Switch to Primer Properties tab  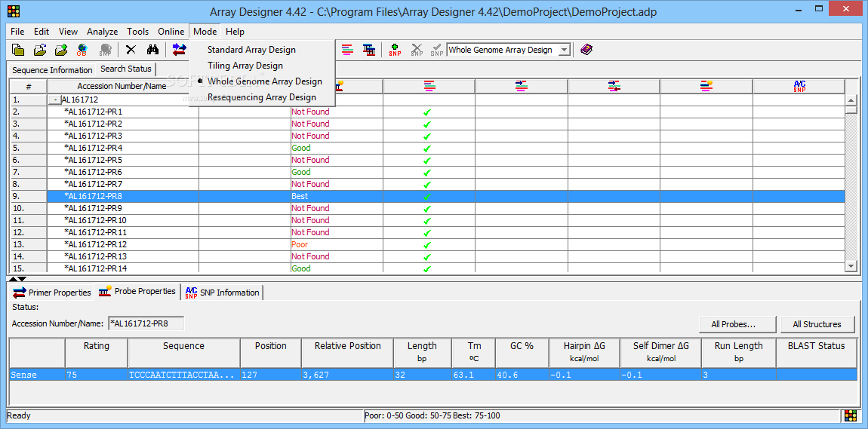pos(52,293)
